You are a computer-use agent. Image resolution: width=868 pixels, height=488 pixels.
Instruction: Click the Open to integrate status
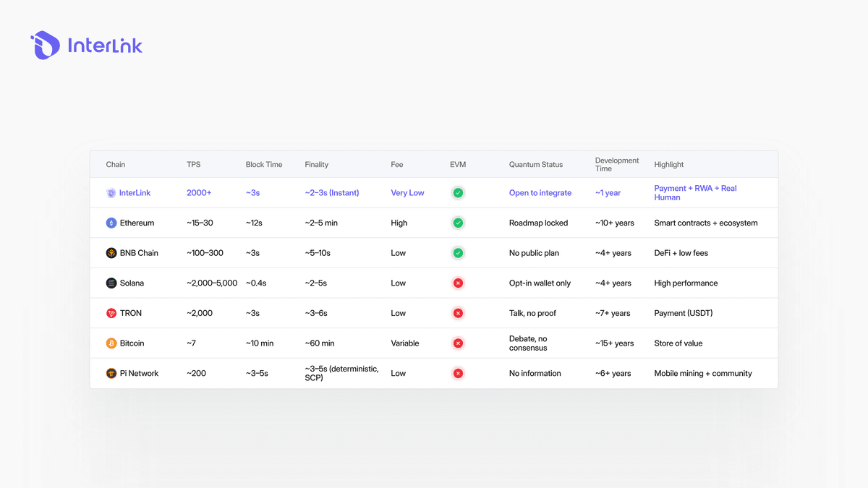tap(540, 193)
